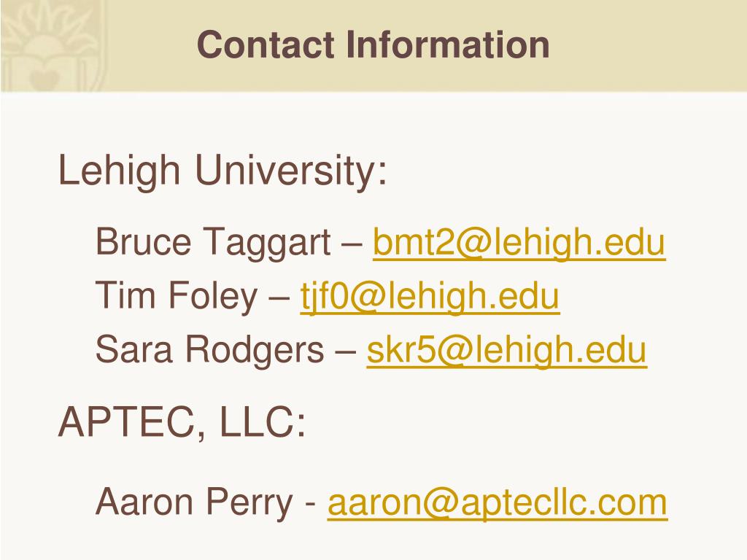Open the aaron@aptecllc.com email link
Image resolution: width=747 pixels, height=560 pixels.
click(498, 503)
